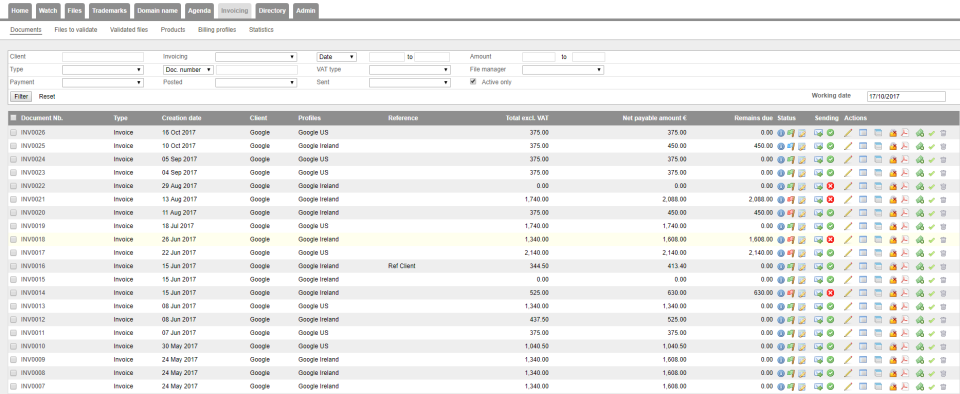Switch to the Trademarks tab
This screenshot has height=394, width=960.
[109, 11]
